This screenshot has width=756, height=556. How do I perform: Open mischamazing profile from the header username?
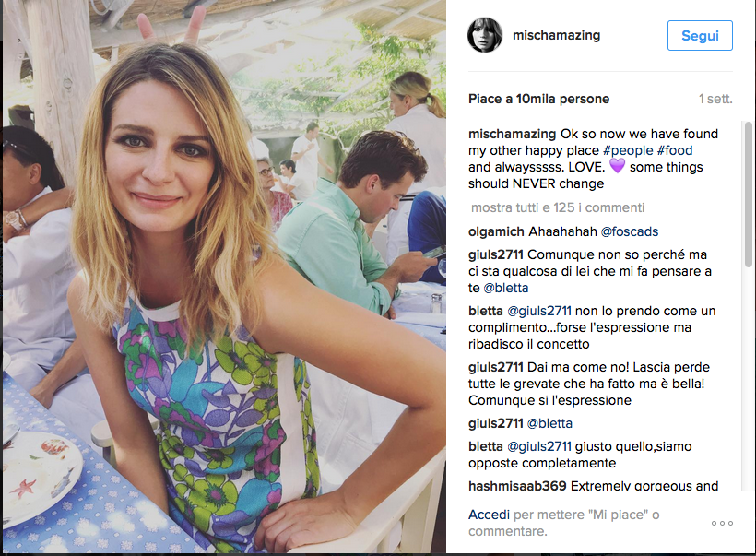pos(557,35)
